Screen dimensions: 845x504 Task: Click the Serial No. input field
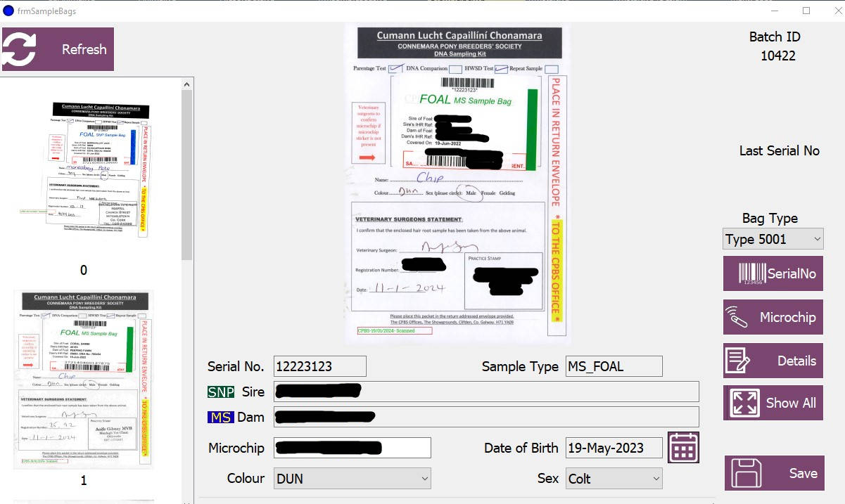(321, 366)
